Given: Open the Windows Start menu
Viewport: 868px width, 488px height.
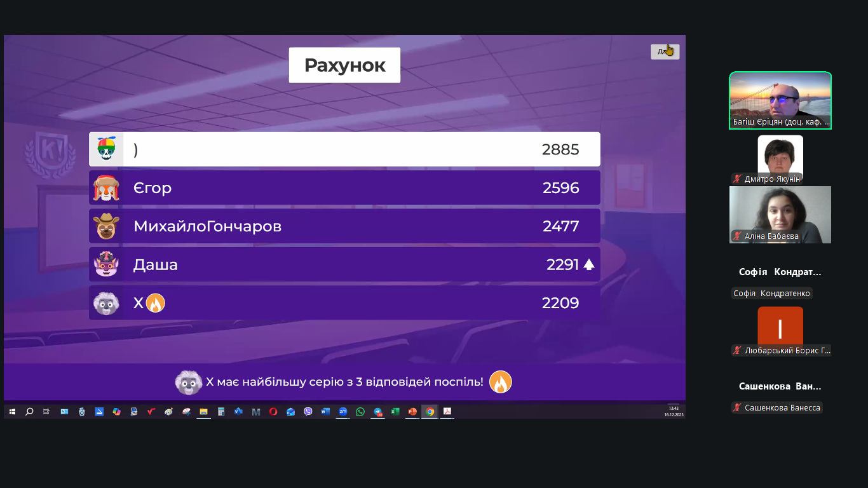Looking at the screenshot, I should [12, 412].
